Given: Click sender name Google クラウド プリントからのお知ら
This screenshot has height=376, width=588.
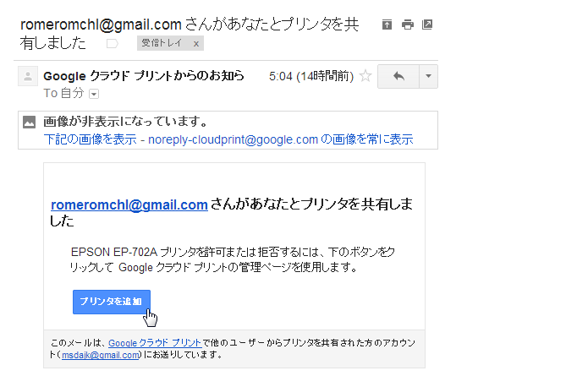Looking at the screenshot, I should [144, 76].
